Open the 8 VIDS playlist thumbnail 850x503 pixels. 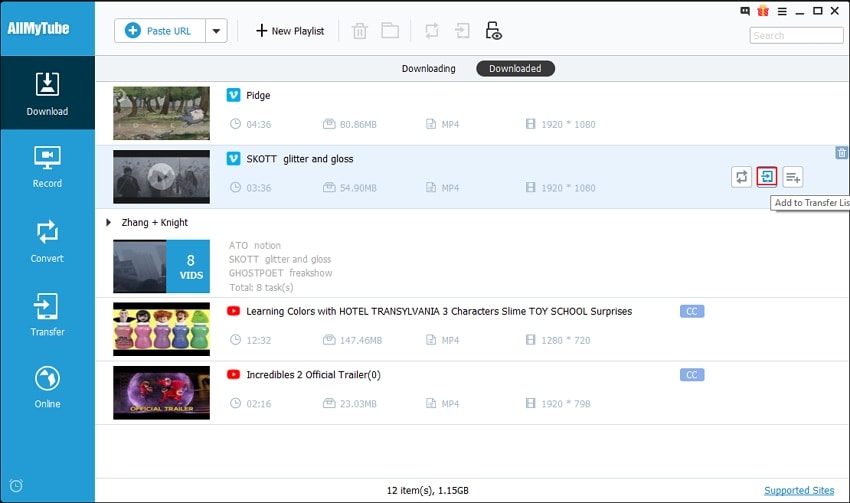point(162,266)
